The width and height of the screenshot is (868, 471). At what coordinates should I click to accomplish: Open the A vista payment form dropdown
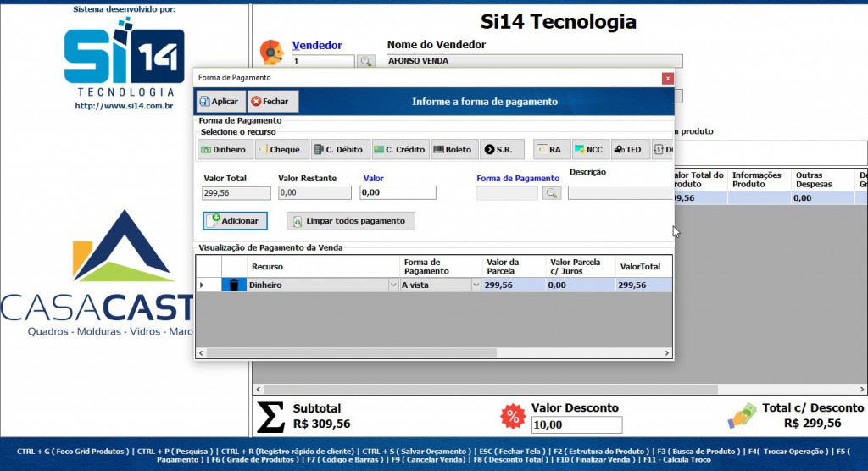click(x=476, y=285)
